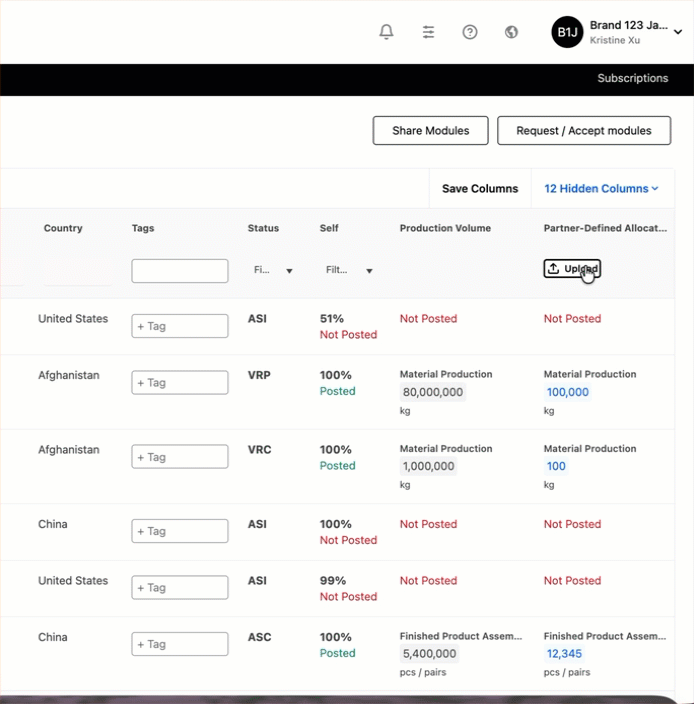
Task: Add a tag in the 99% United States row
Action: coord(180,587)
